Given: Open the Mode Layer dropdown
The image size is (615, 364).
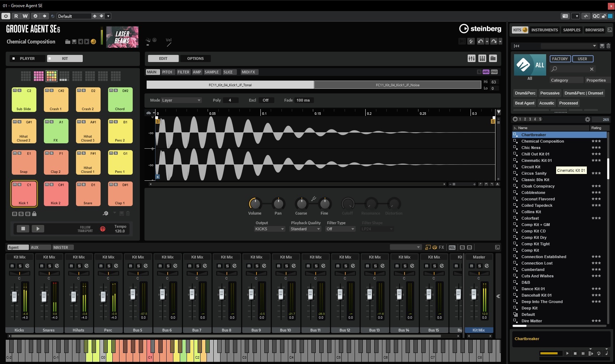Looking at the screenshot, I should pos(181,100).
